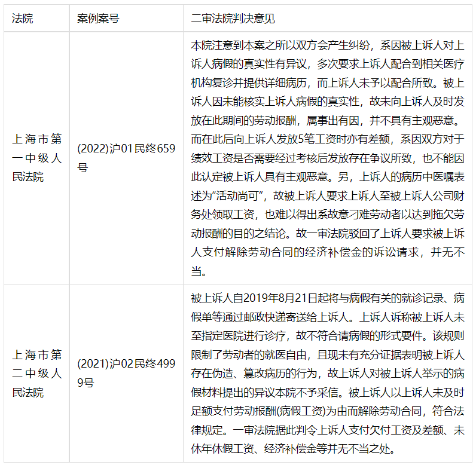Click case number (2021)沪02民终4999号
This screenshot has width=476, height=468.
pyautogui.click(x=126, y=374)
